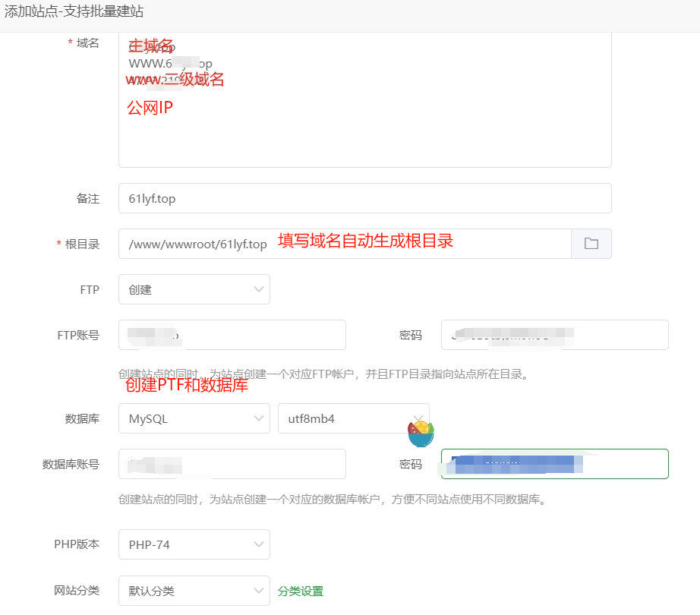Click the required 域名 field label
The image size is (700, 615).
tap(87, 43)
